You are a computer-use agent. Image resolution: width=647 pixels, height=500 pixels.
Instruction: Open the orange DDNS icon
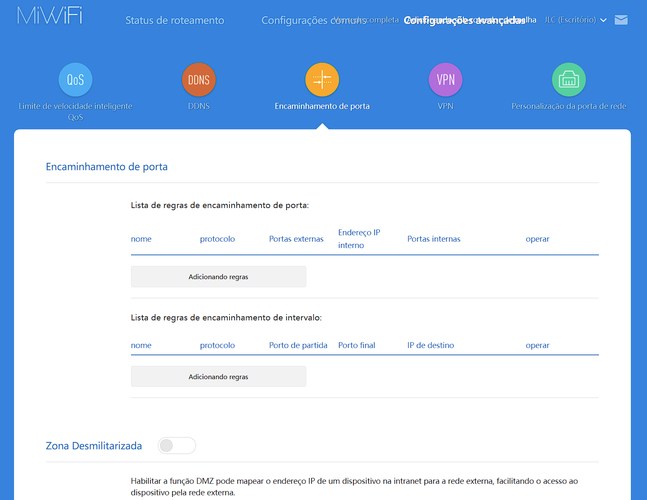coord(199,80)
